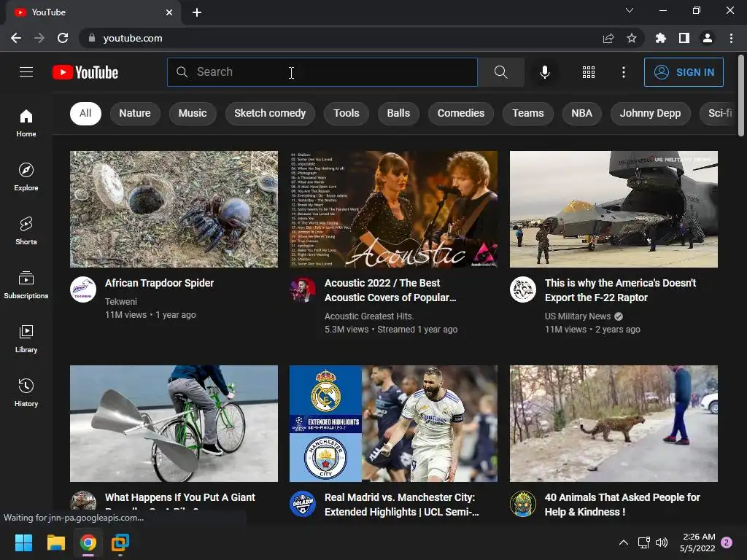Click US Military News channel name

[578, 316]
